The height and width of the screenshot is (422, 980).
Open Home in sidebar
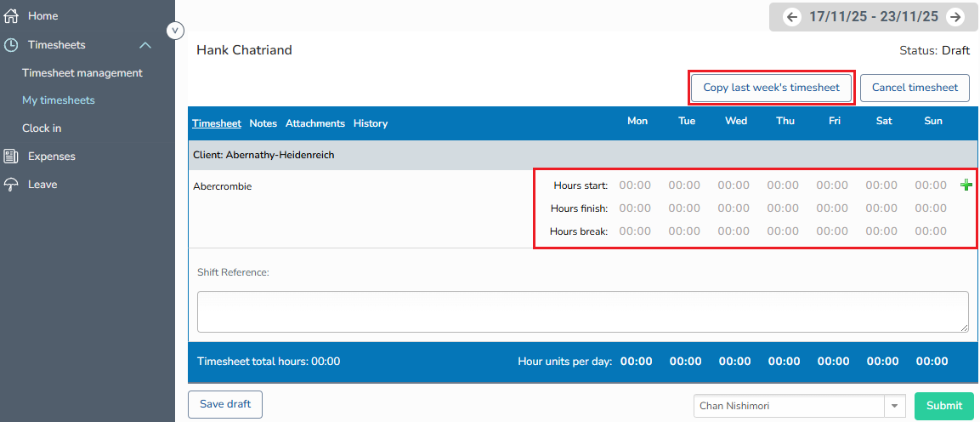[x=43, y=15]
